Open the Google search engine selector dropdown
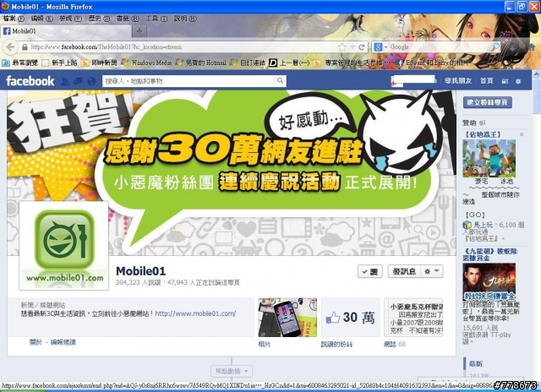Screen dimensions: 541x392 point(380,46)
